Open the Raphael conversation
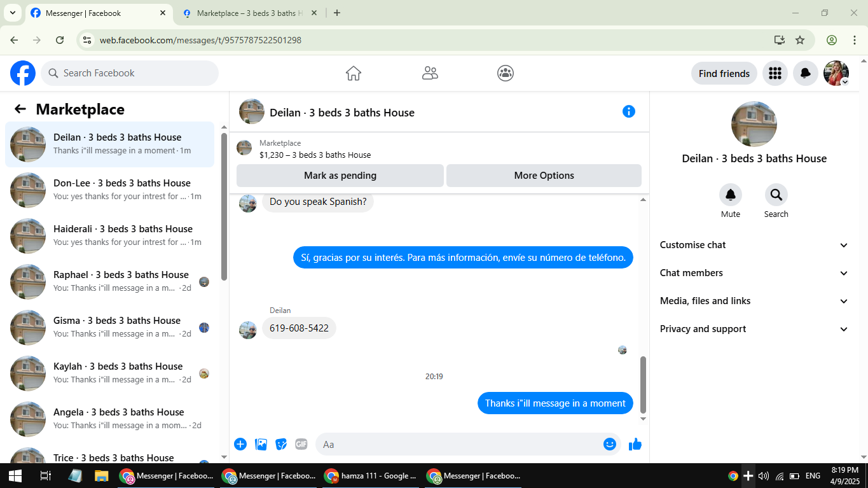 click(109, 281)
